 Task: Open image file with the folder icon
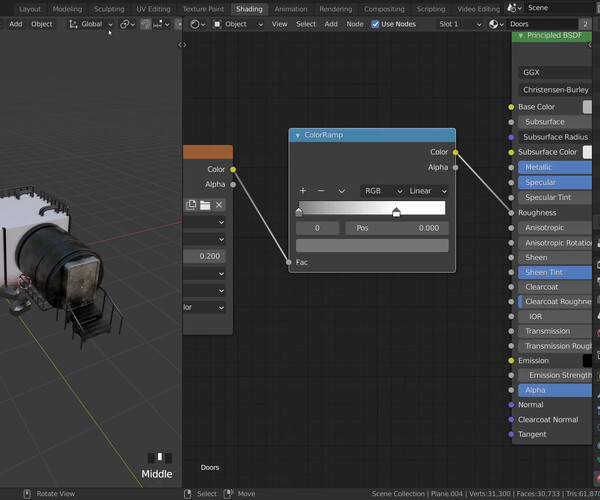coord(205,205)
